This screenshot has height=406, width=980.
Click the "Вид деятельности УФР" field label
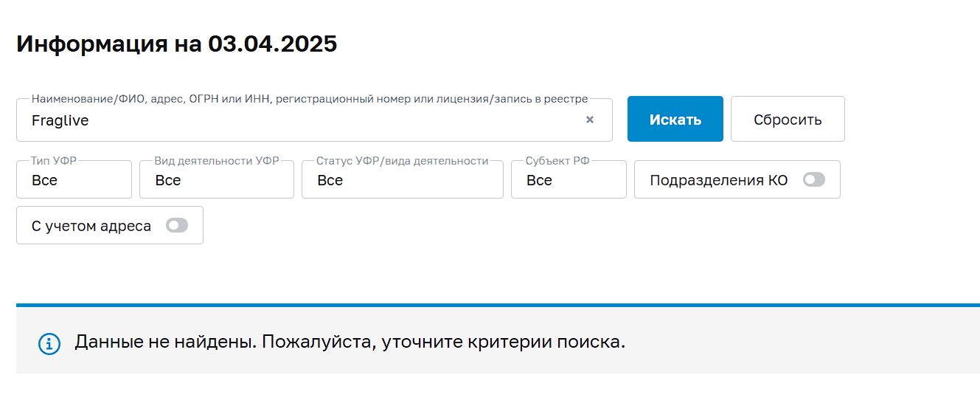(x=216, y=161)
